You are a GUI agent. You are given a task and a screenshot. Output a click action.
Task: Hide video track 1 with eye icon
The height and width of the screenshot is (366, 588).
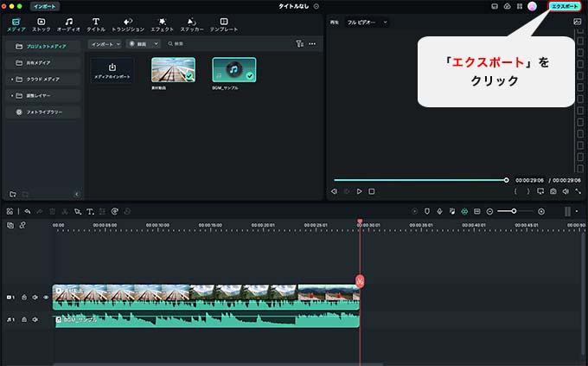(46, 298)
